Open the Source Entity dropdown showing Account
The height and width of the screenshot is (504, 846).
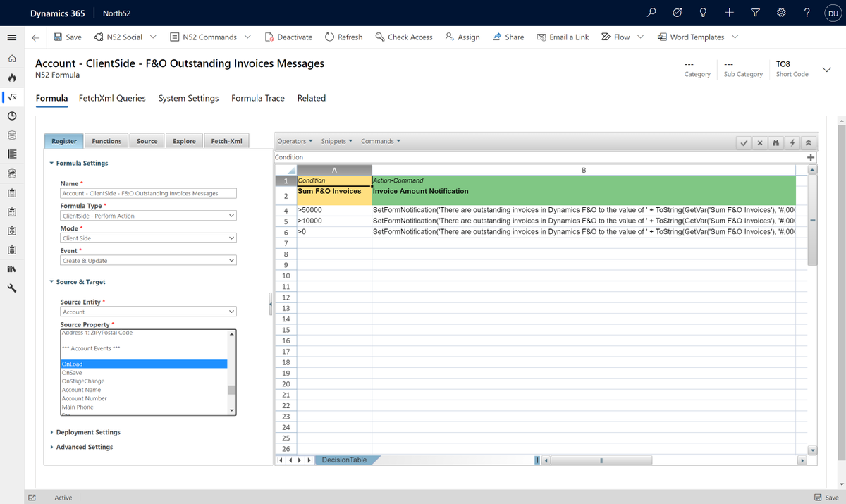coord(148,312)
